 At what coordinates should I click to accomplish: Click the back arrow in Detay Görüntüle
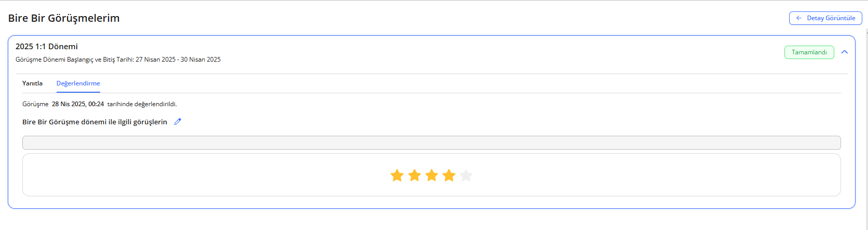799,18
